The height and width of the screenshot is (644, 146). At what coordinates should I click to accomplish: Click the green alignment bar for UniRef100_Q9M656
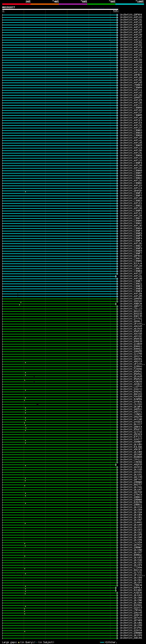point(60,299)
